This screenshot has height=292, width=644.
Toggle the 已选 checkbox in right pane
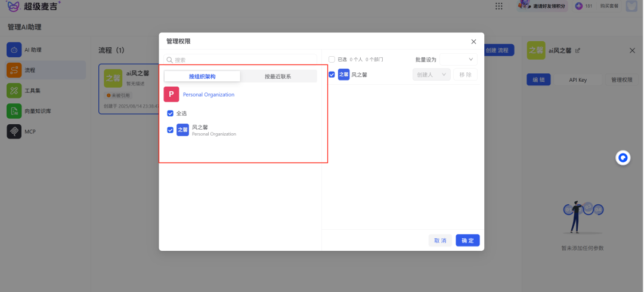[x=332, y=60]
